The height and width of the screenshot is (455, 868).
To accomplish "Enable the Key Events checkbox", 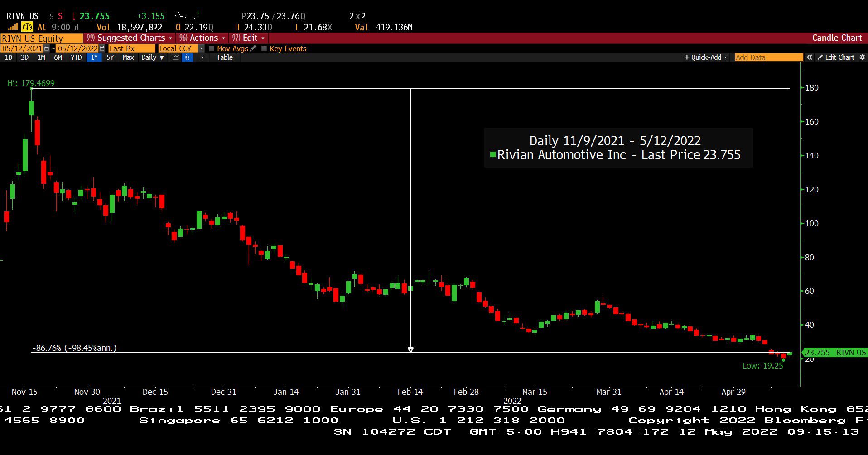I will [x=264, y=48].
